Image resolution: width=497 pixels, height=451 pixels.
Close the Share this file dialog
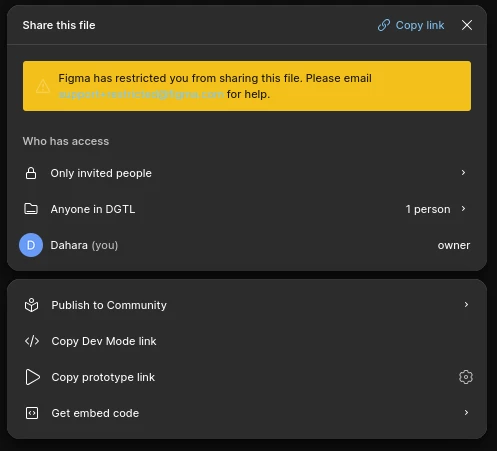click(x=467, y=25)
